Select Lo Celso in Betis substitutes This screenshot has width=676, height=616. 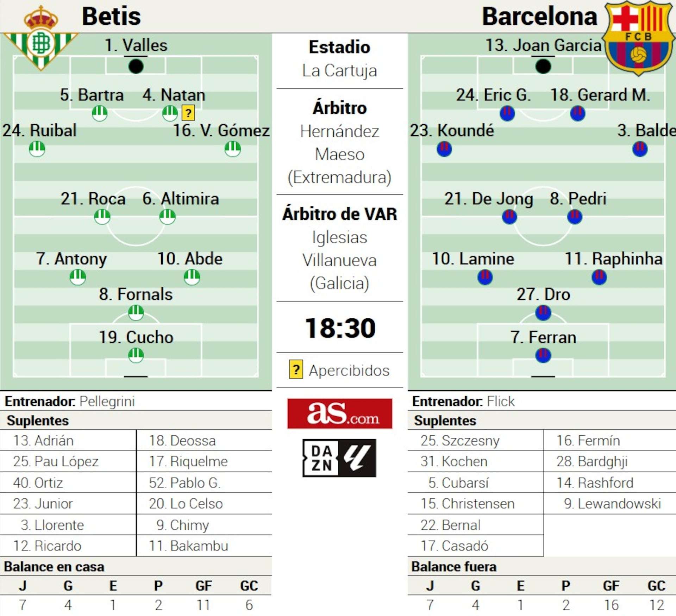coord(186,503)
